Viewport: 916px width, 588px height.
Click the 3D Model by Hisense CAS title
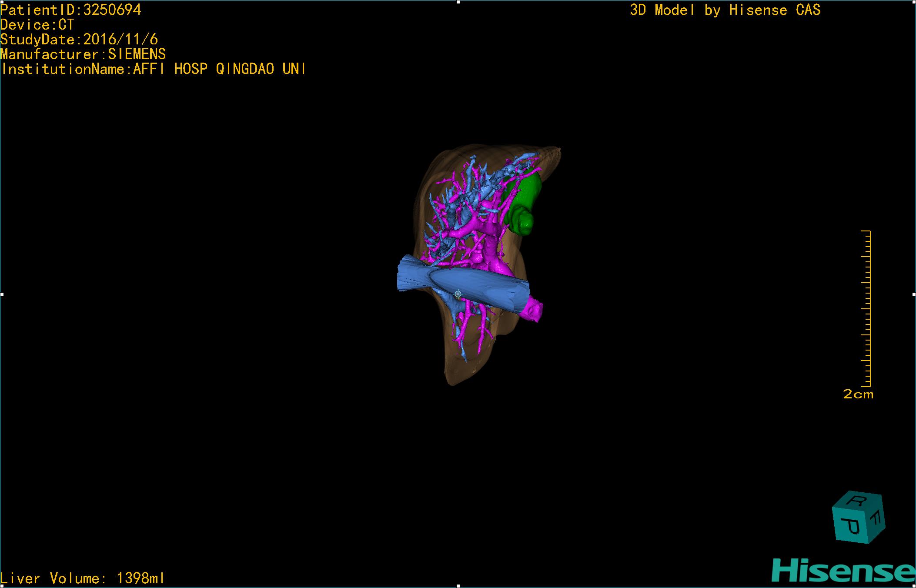(x=725, y=10)
